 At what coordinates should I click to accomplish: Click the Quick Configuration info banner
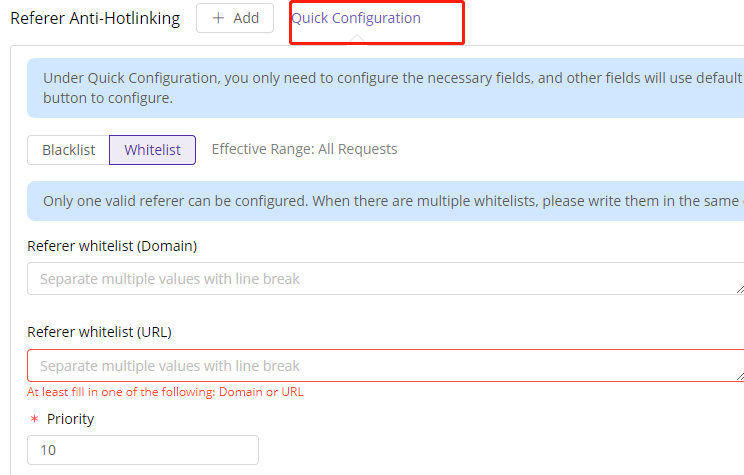(x=385, y=88)
